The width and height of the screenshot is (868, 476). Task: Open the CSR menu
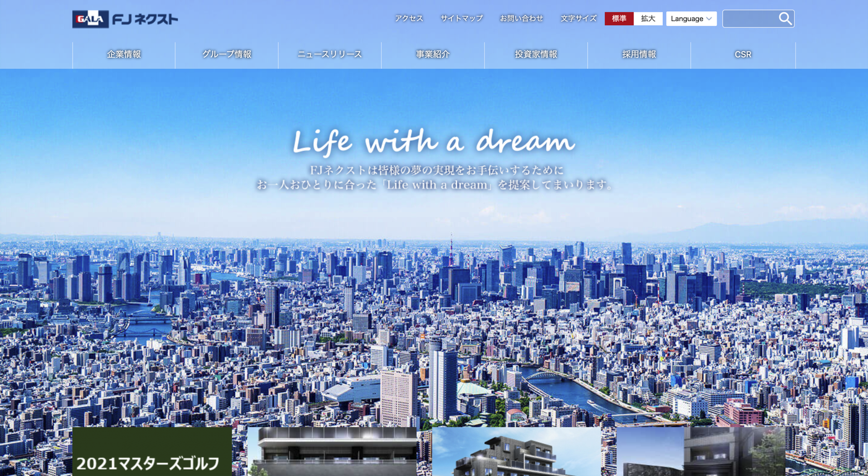pos(743,55)
